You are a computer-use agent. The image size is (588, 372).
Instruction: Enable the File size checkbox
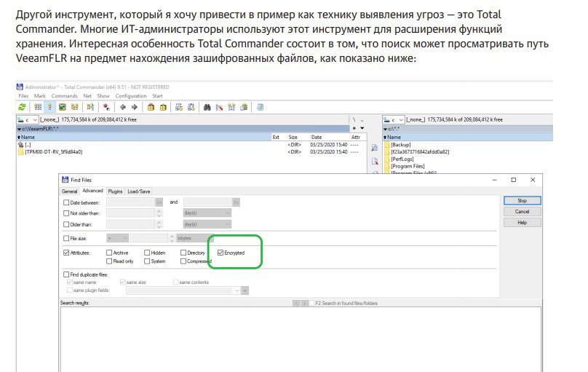tap(66, 238)
